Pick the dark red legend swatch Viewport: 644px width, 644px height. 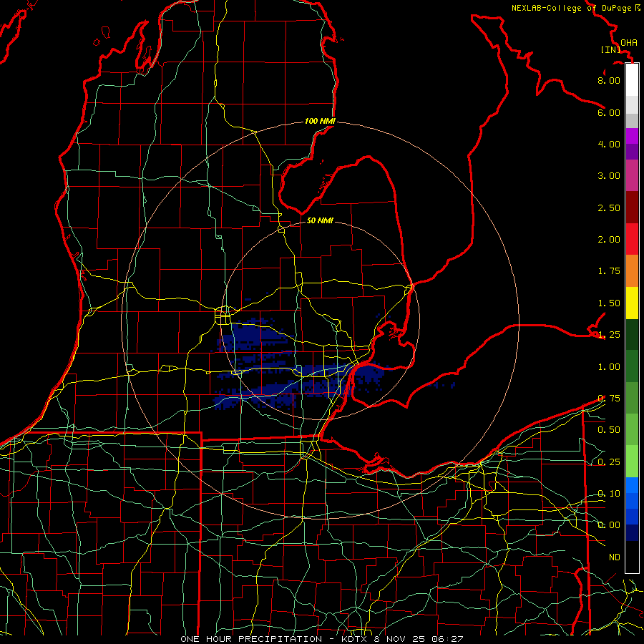tap(632, 208)
